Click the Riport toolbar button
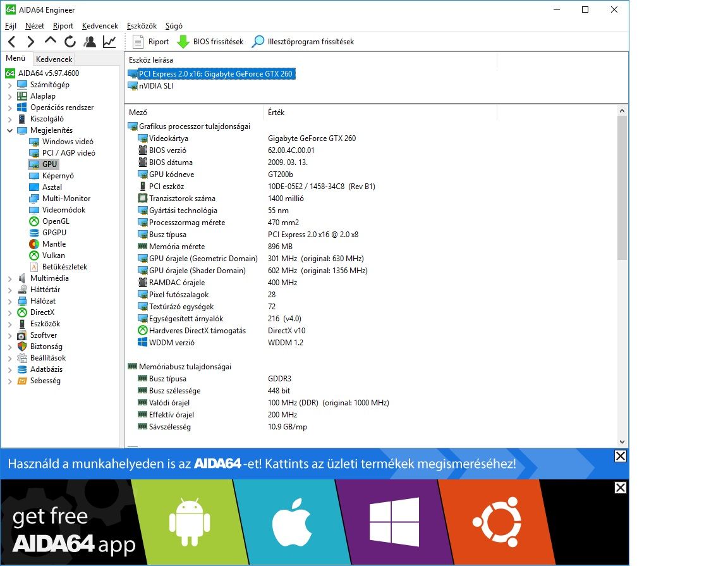728x566 pixels. [151, 42]
